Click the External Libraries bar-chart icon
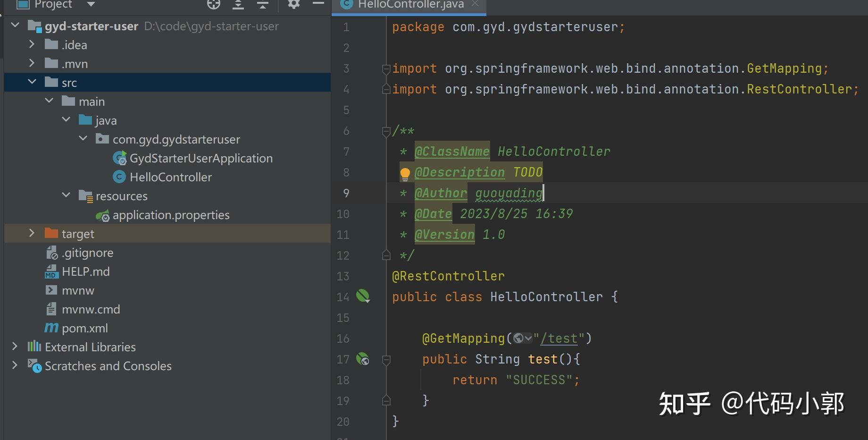Screen dimensions: 868x440 34,347
